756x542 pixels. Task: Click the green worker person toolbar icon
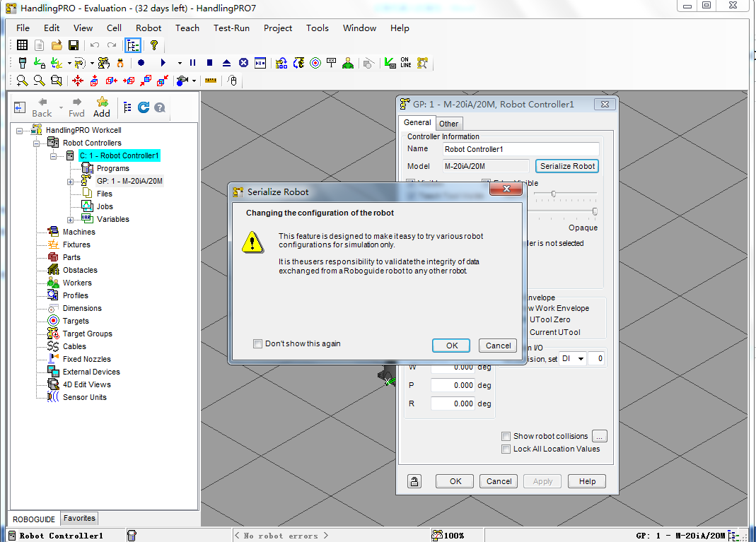pos(348,63)
